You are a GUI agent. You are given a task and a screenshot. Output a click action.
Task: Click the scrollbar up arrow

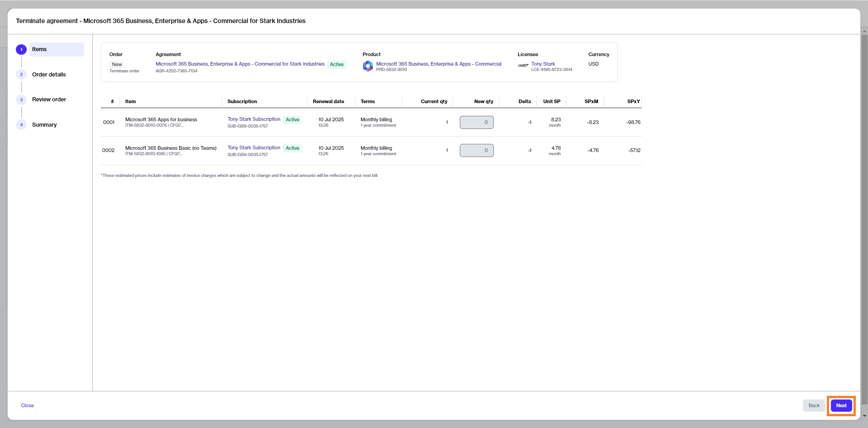864,32
